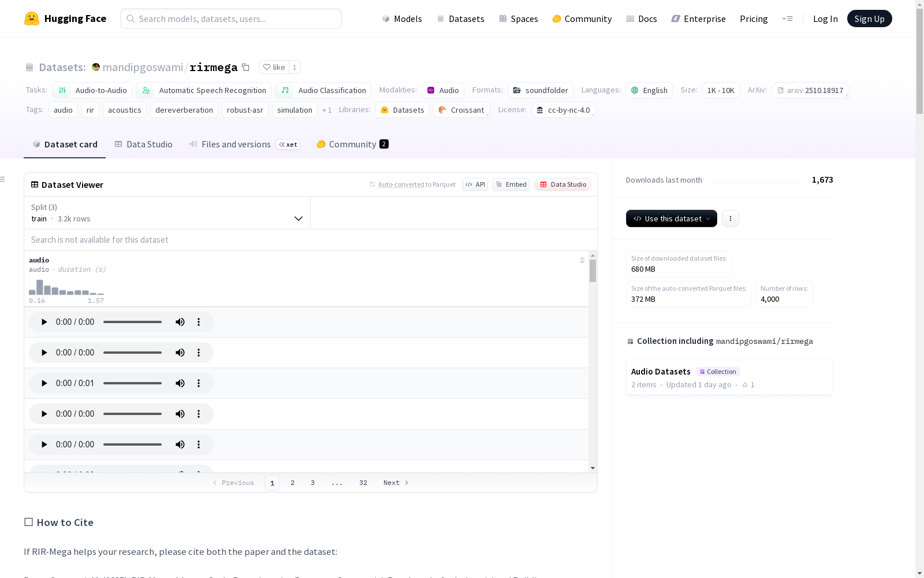Viewport: 924px width, 578px height.
Task: Play the fourth audio row
Action: [44, 414]
